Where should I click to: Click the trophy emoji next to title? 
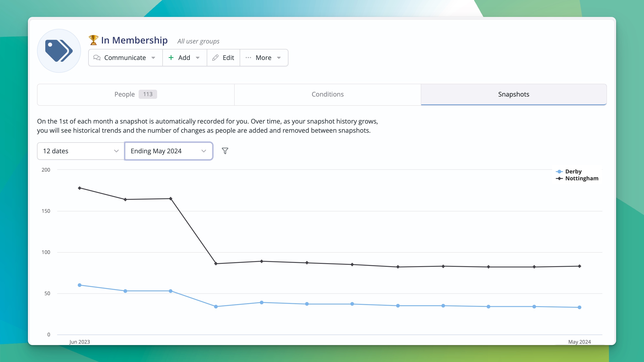(x=93, y=40)
